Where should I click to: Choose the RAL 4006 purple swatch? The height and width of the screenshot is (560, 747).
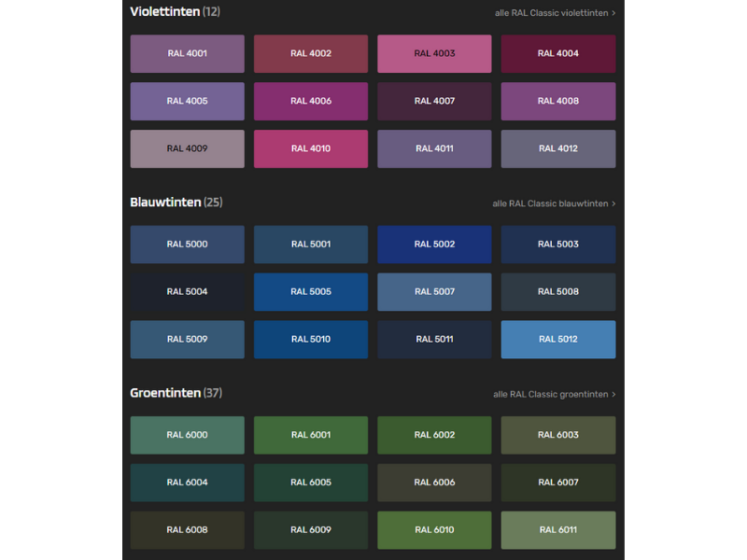(311, 101)
